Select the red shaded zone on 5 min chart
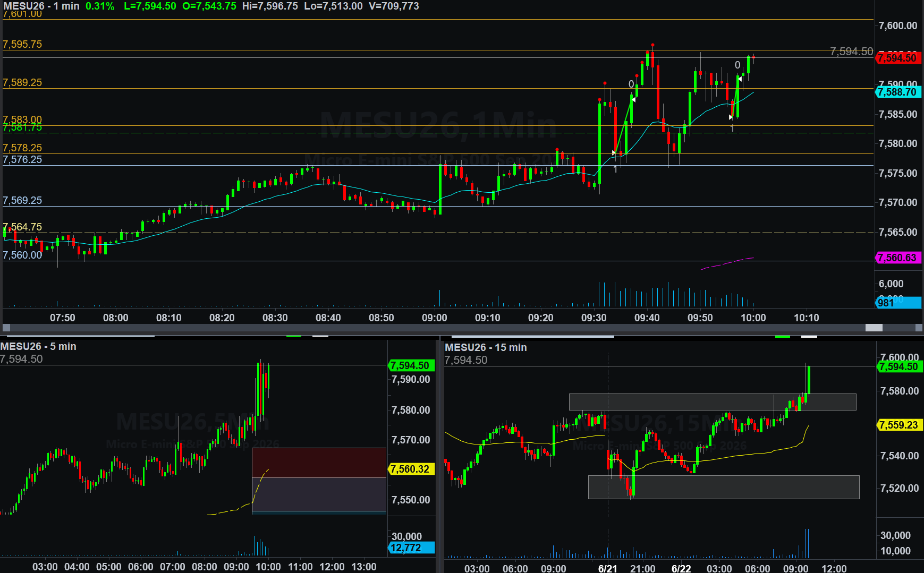Viewport: 924px width, 573px height. click(x=319, y=463)
